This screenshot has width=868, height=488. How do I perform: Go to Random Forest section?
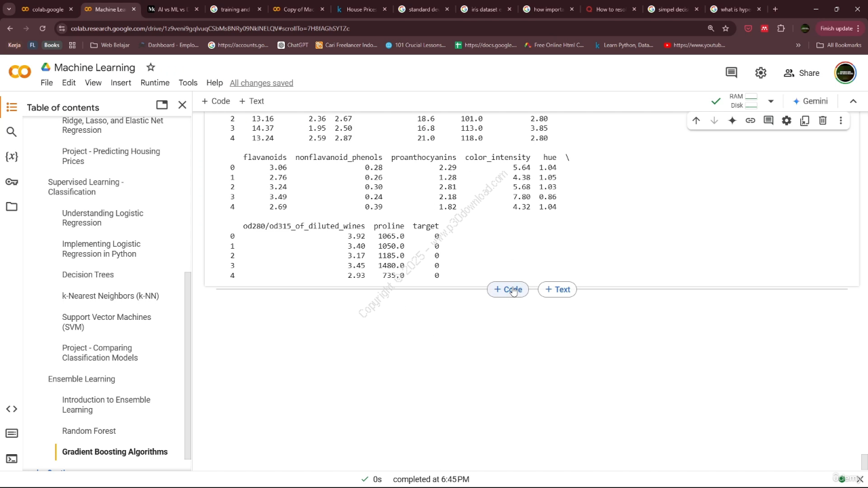point(89,431)
